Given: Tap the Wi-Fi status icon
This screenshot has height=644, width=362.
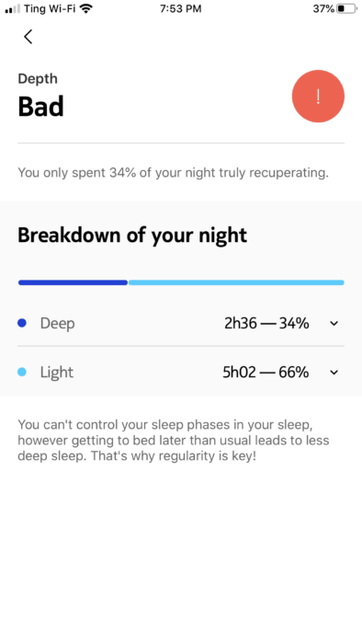Looking at the screenshot, I should [x=85, y=8].
